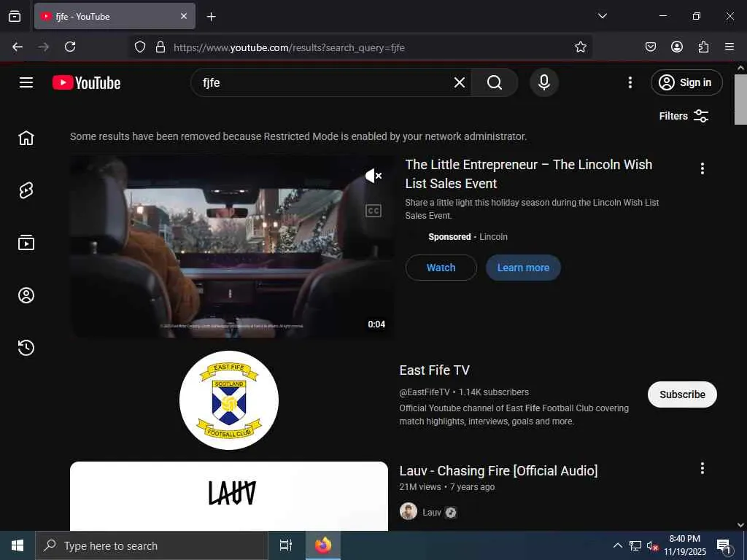Open the Save to Pocket icon

coord(650,47)
